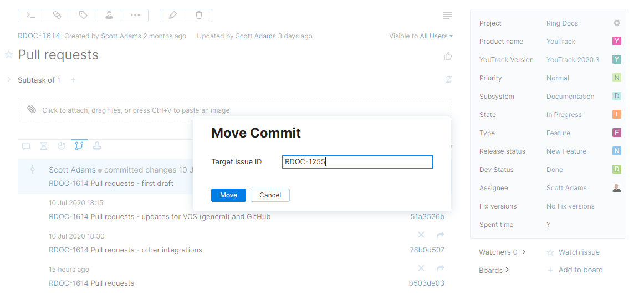644x299 pixels.
Task: Switch to the comments activity tab
Action: click(x=26, y=146)
